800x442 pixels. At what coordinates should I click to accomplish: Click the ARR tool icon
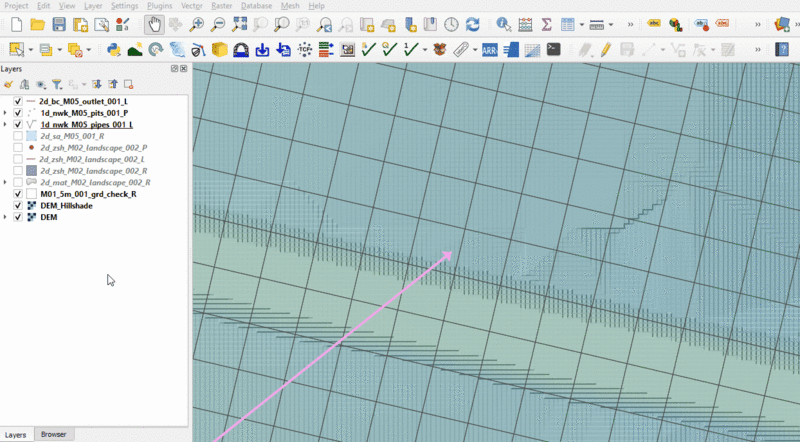click(490, 48)
